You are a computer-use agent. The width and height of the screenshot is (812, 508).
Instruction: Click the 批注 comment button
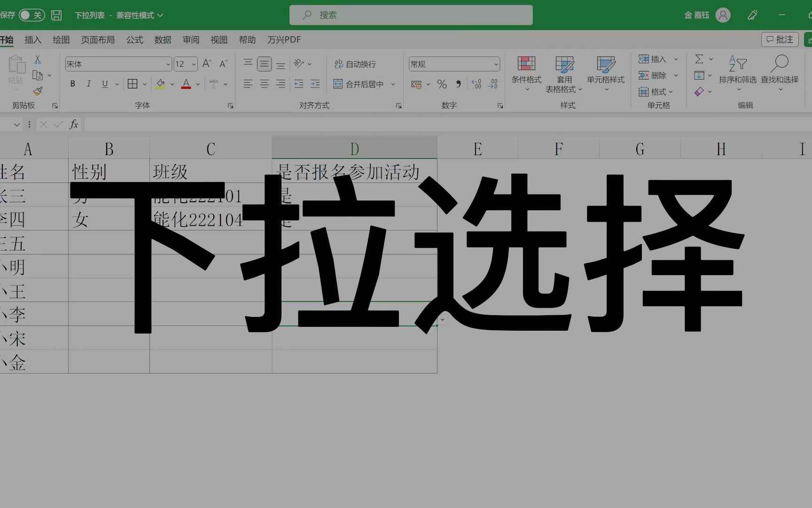779,39
